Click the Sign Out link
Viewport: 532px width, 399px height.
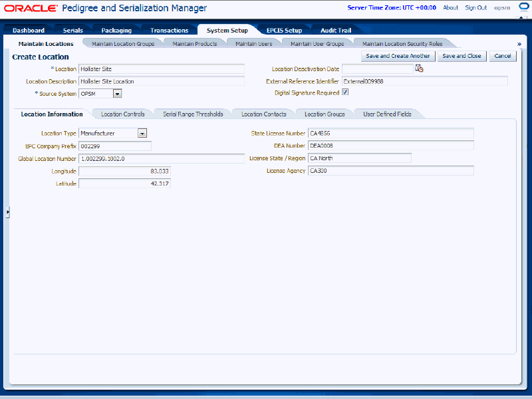(x=475, y=8)
